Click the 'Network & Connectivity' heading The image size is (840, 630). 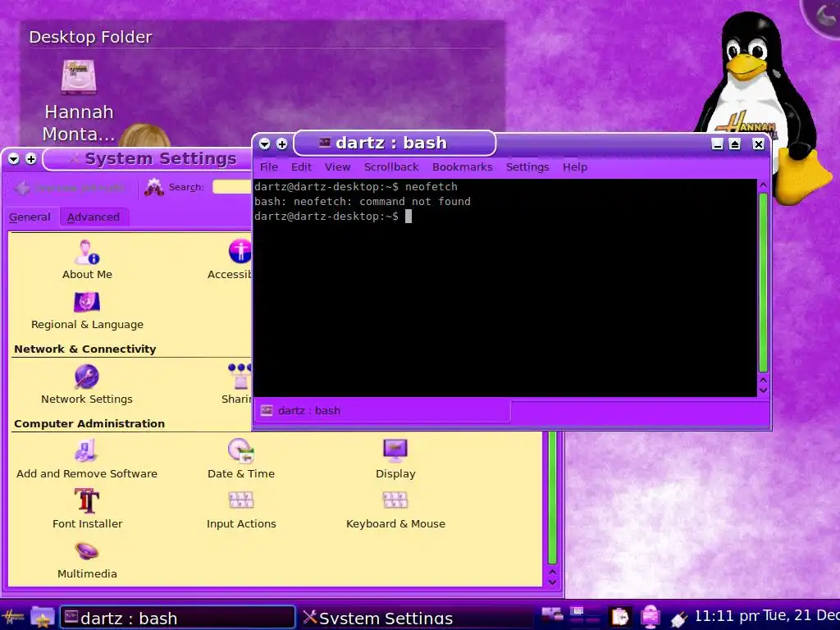click(84, 349)
